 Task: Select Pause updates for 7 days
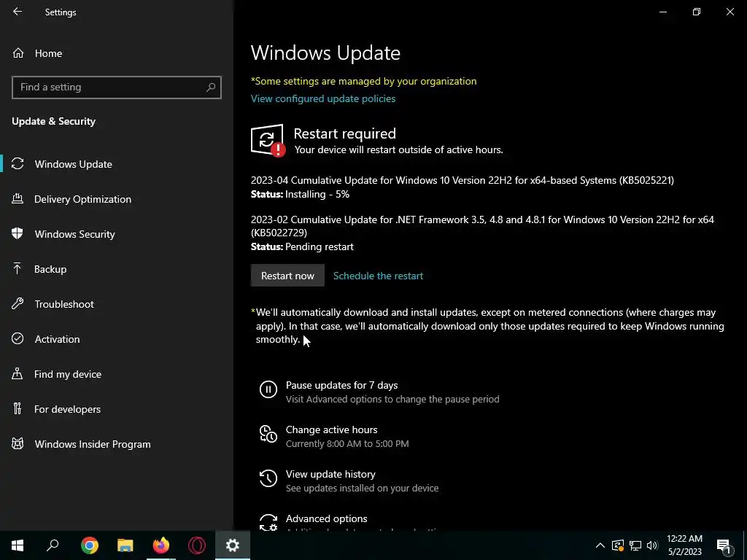[x=341, y=385]
